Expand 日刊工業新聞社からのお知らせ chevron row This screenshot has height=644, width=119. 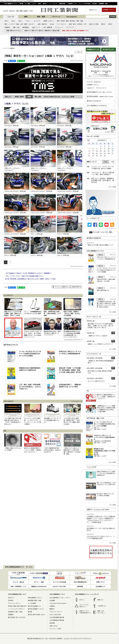(101, 105)
